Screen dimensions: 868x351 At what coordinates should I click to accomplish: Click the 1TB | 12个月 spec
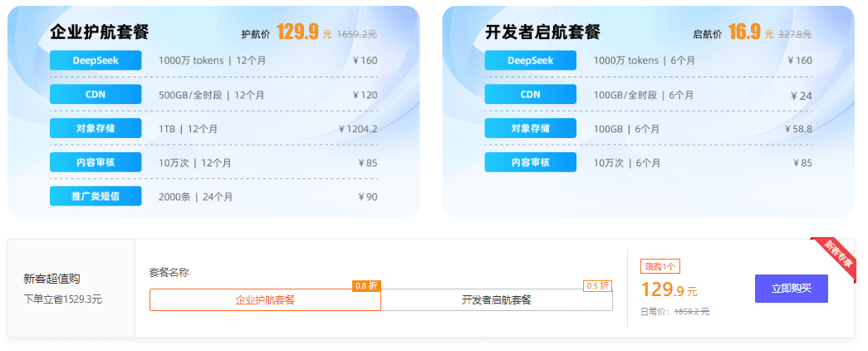(189, 129)
